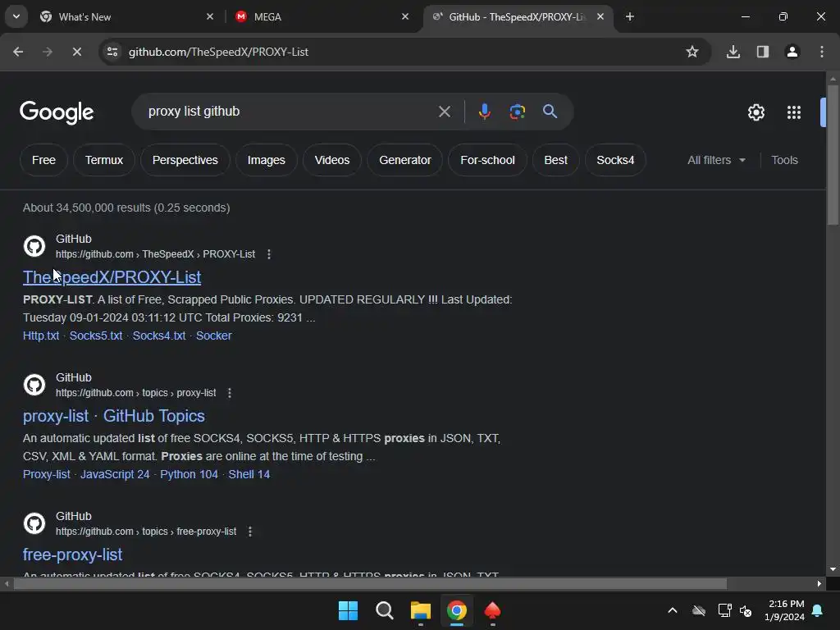840x630 pixels.
Task: Open more options for topics proxy-list result
Action: click(x=230, y=393)
